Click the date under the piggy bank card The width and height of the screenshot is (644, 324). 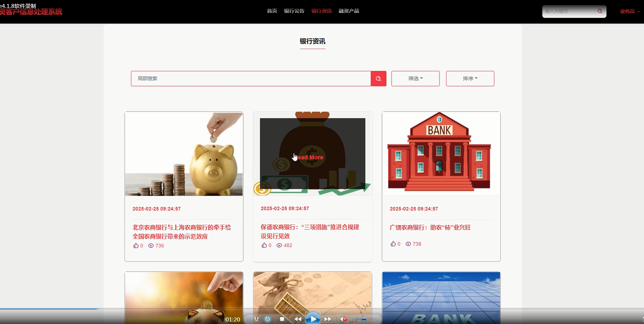(x=157, y=209)
